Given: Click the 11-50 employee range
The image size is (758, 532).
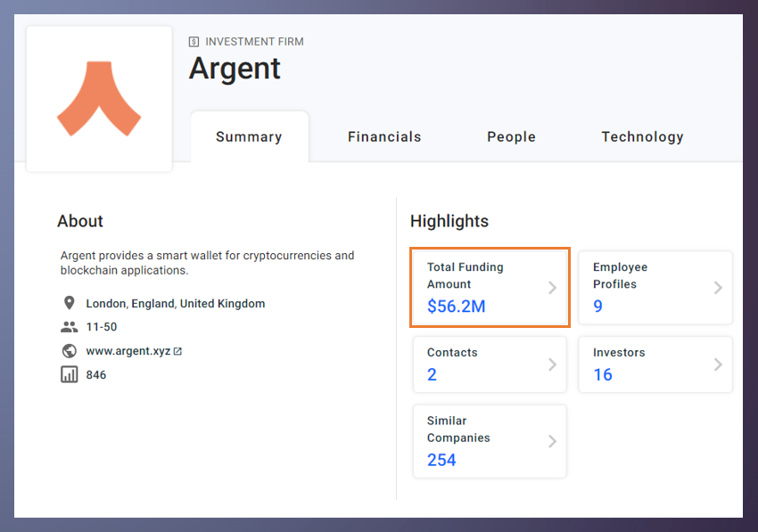Looking at the screenshot, I should pyautogui.click(x=102, y=327).
